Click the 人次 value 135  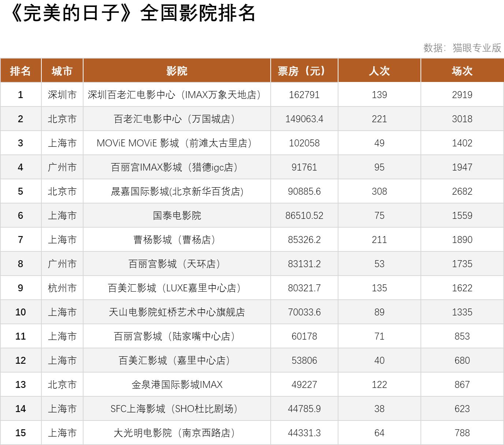point(379,288)
